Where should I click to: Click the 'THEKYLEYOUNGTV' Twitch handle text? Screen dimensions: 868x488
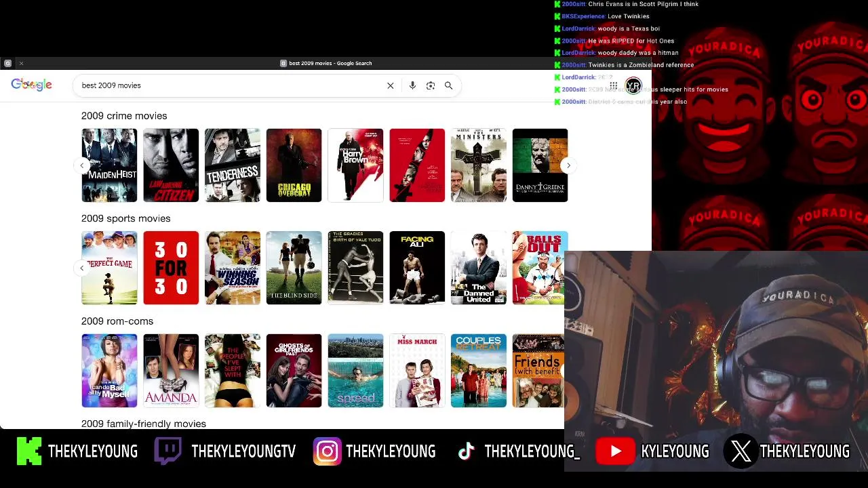coord(243,451)
